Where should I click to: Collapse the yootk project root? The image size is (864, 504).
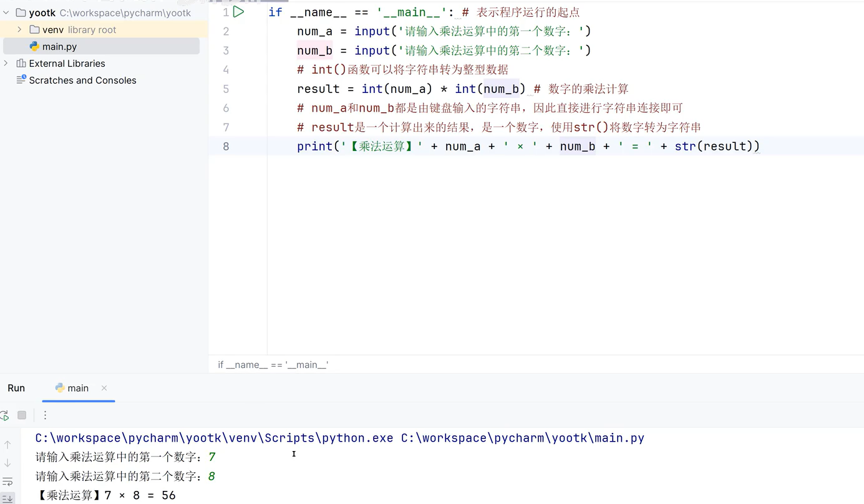point(6,12)
